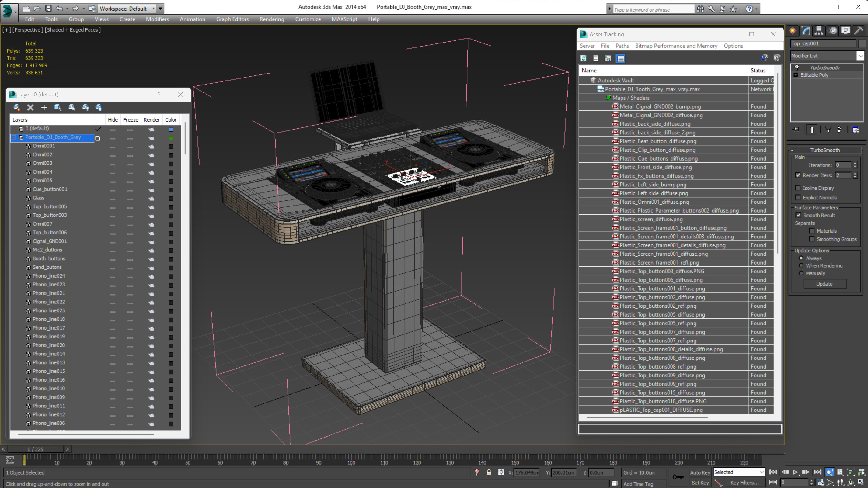Click Refresh icon in Asset Tracking toolbar
The height and width of the screenshot is (488, 868).
pyautogui.click(x=583, y=58)
